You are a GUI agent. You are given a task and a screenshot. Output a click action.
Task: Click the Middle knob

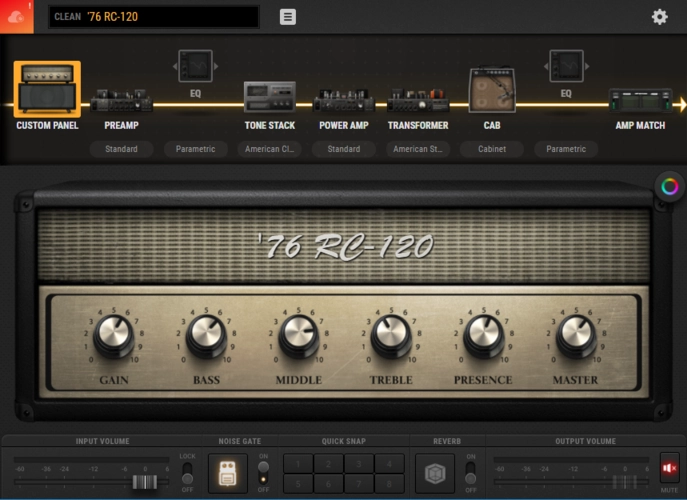(x=299, y=335)
